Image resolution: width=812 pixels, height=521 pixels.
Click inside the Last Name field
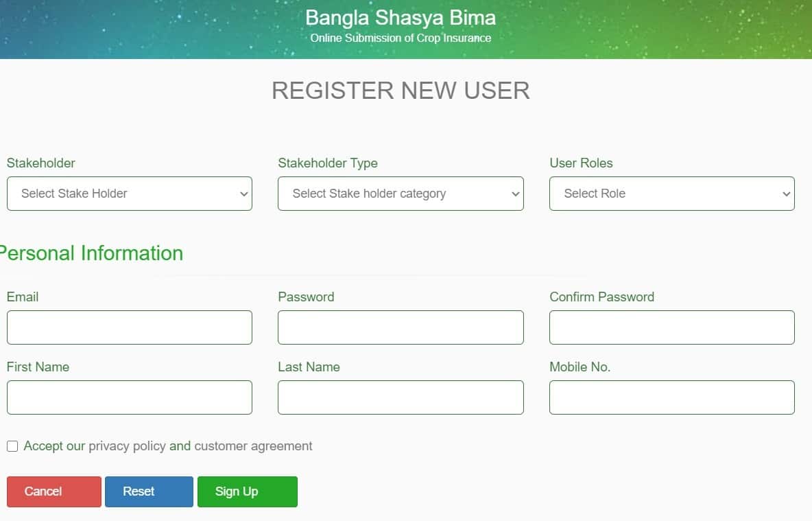tap(401, 397)
